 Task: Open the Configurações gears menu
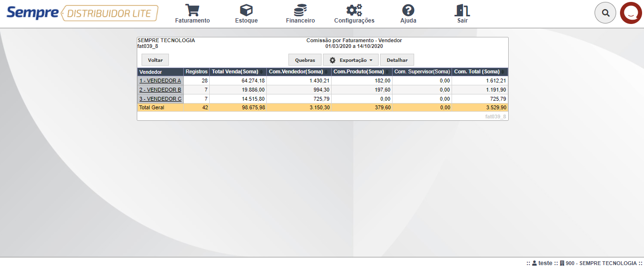[354, 14]
